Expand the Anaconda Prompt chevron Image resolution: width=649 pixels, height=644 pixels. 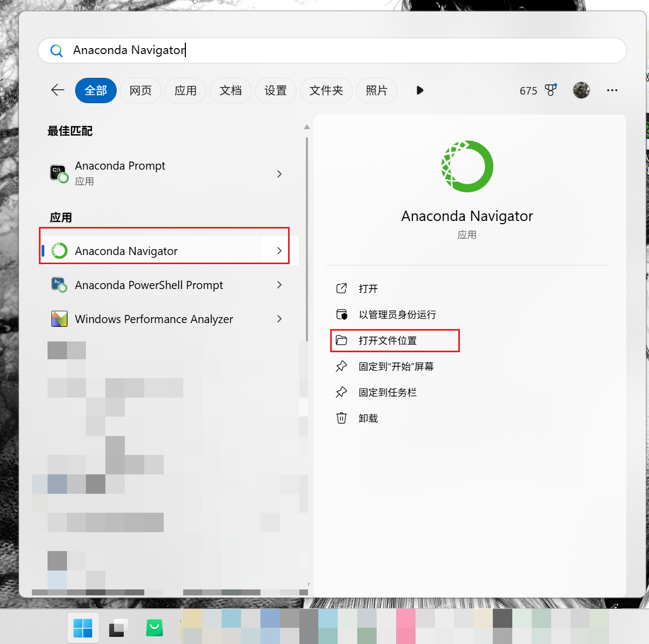point(279,174)
